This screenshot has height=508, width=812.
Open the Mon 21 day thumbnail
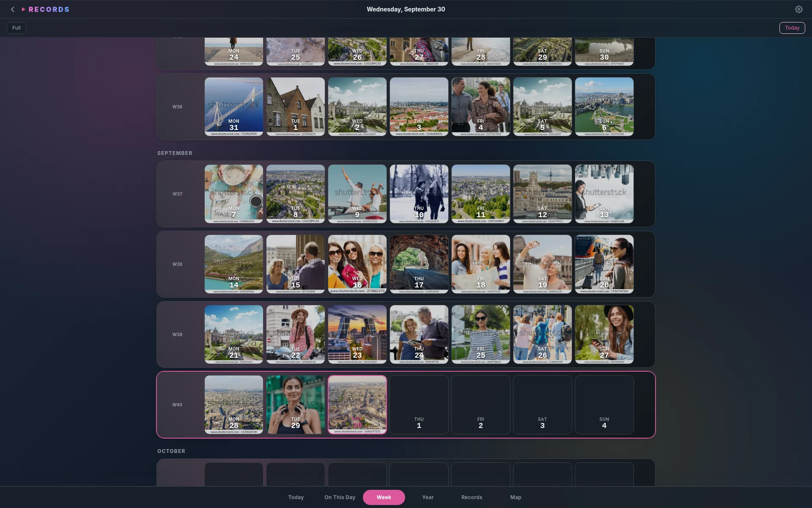[x=234, y=334]
